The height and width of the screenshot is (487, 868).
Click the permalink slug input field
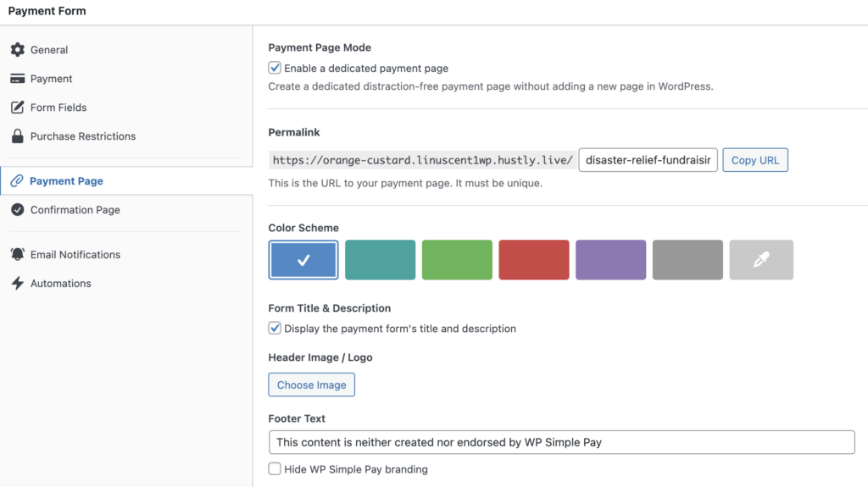click(648, 160)
